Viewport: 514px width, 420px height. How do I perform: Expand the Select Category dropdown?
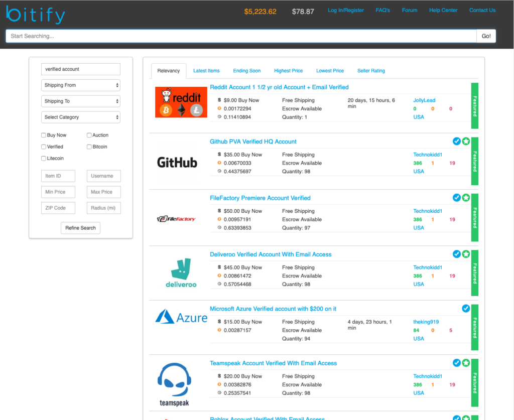(x=81, y=117)
